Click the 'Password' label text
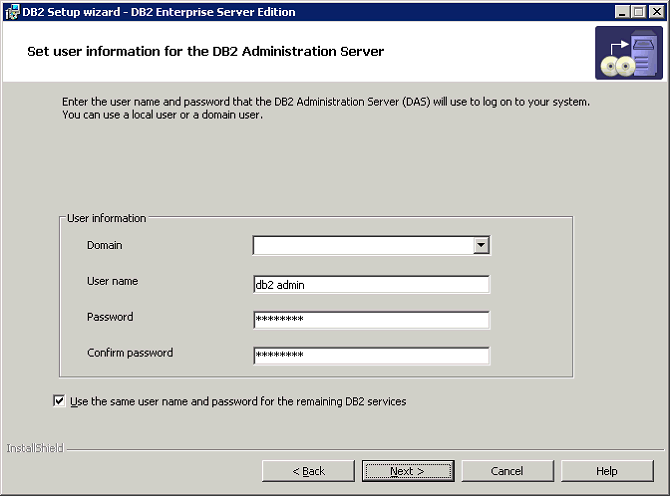Viewport: 671px width, 497px height. point(110,317)
